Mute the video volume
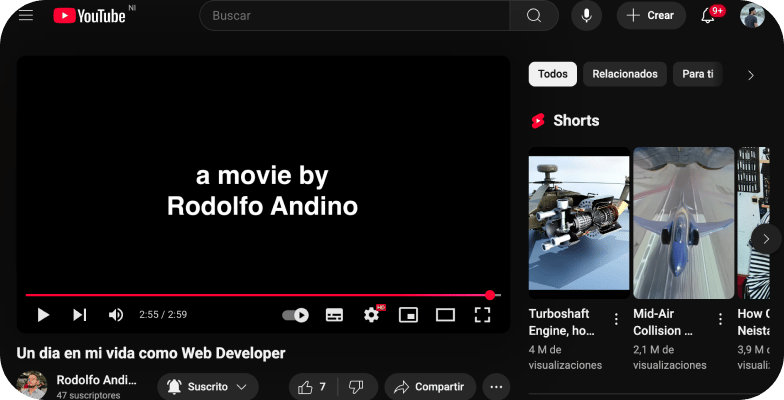Image resolution: width=784 pixels, height=400 pixels. point(115,315)
